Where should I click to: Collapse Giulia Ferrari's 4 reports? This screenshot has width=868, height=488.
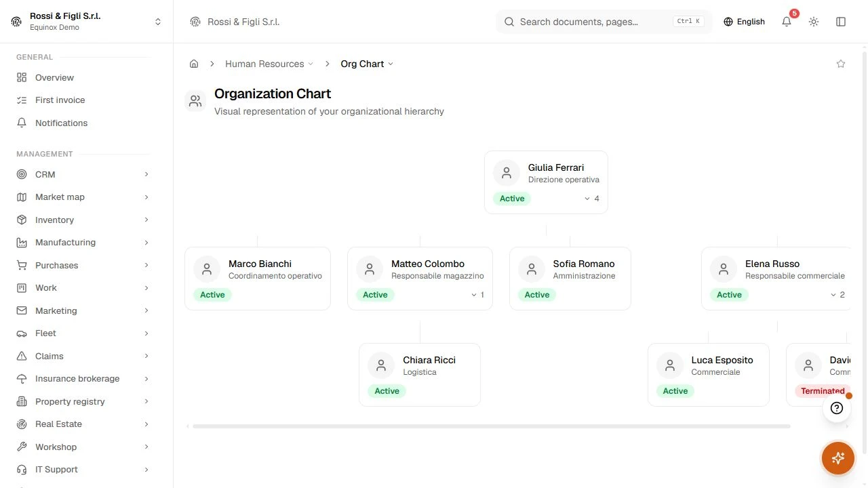tap(592, 199)
